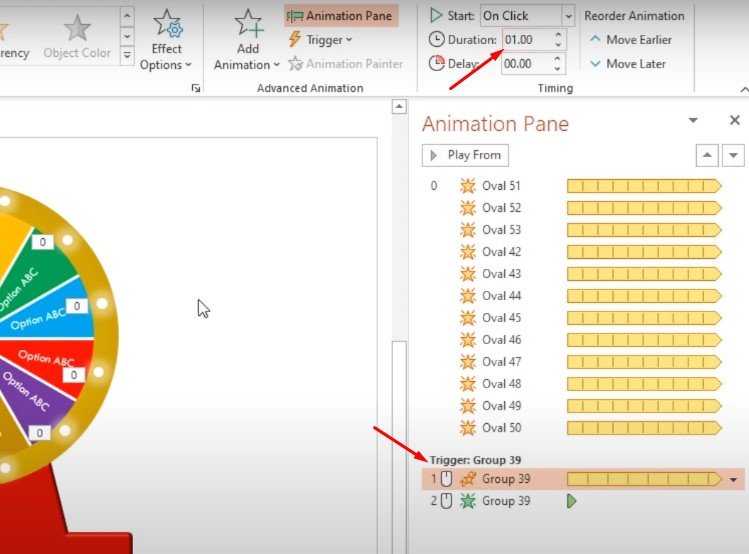Click the Start field showing On Click

coord(521,16)
